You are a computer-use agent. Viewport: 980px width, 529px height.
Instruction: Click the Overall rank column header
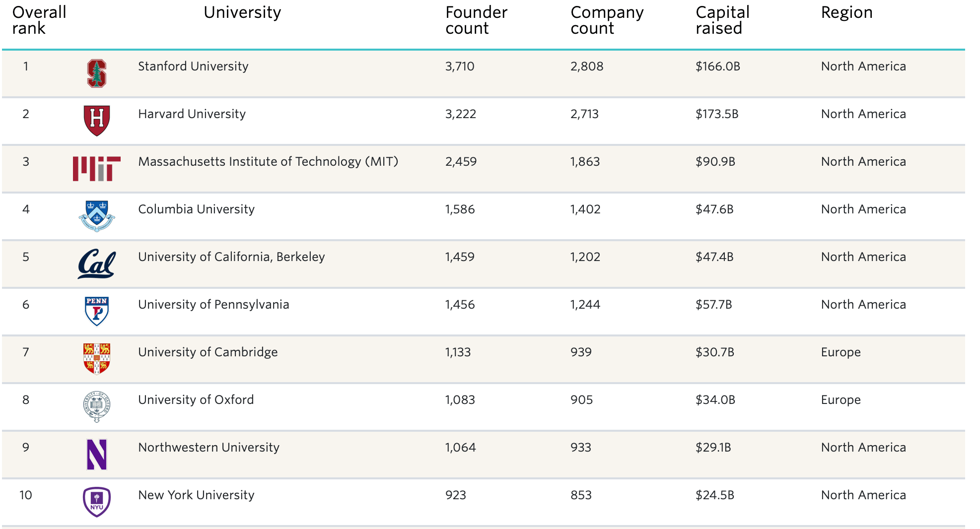click(x=39, y=20)
